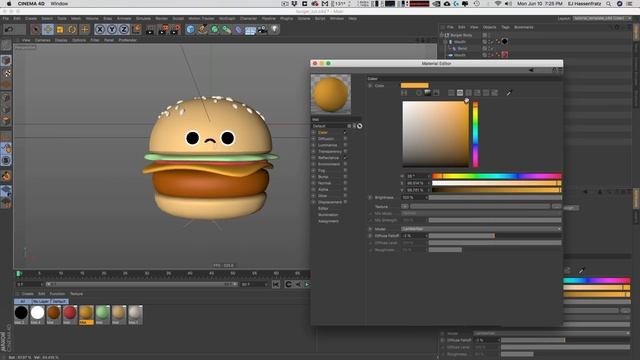The height and width of the screenshot is (360, 640).
Task: Click the green Array modeling icon
Action: (x=227, y=29)
